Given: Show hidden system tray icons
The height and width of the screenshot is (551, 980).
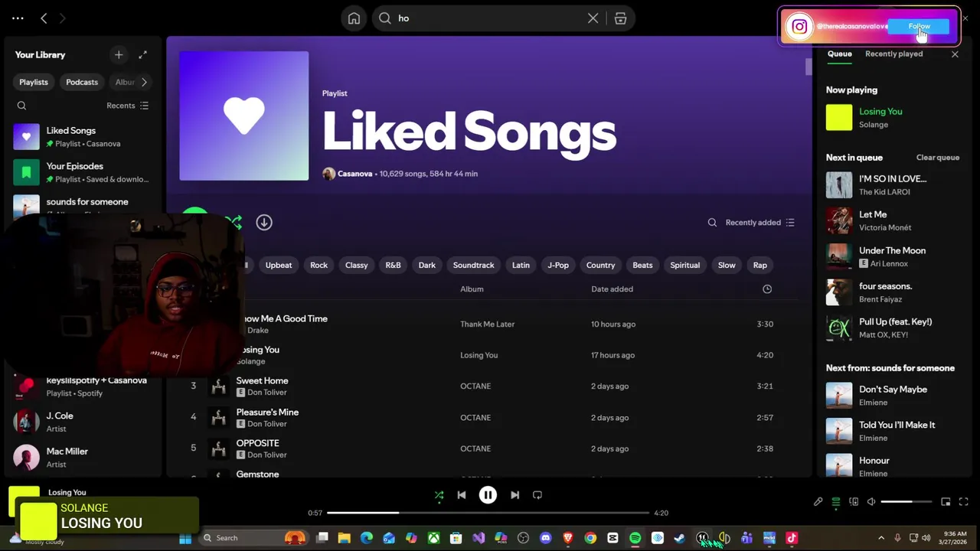Looking at the screenshot, I should coord(880,538).
